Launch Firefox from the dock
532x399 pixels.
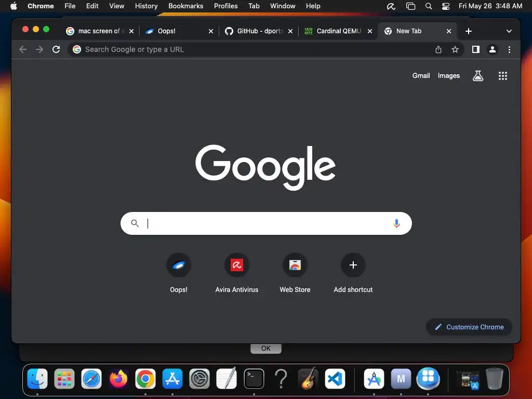click(118, 379)
